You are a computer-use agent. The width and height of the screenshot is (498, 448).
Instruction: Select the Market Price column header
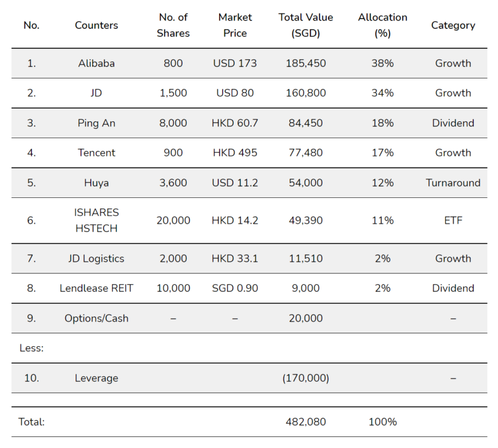coord(235,25)
